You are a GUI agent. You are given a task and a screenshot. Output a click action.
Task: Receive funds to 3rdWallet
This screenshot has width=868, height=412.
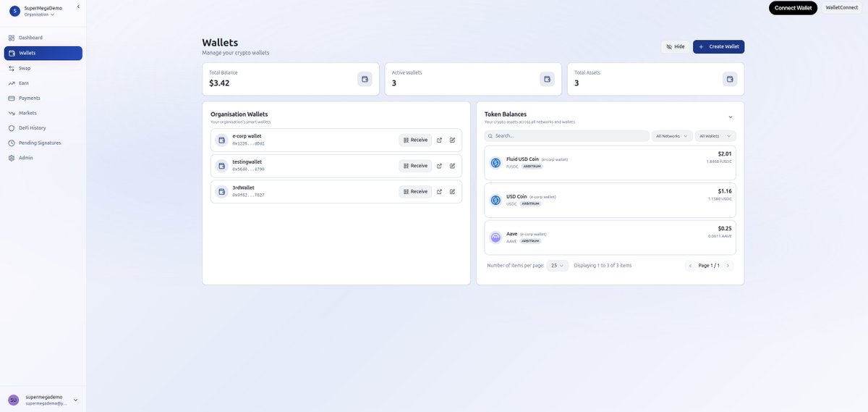[x=415, y=191]
